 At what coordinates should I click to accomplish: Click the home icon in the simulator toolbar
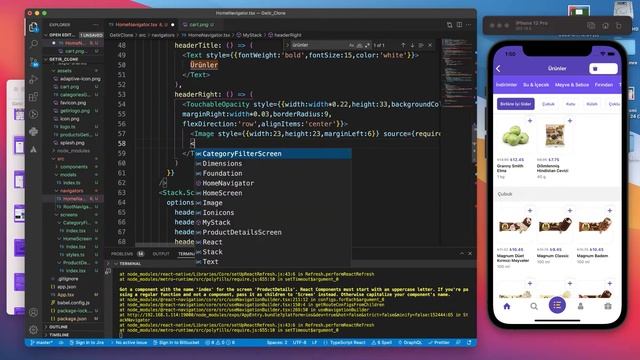[x=605, y=26]
